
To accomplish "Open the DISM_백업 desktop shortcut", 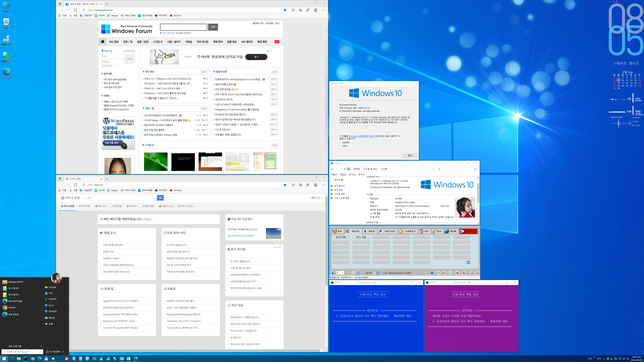I will point(6,40).
